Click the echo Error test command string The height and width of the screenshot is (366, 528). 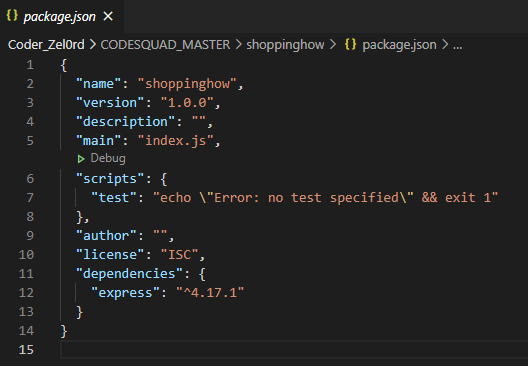pos(325,198)
